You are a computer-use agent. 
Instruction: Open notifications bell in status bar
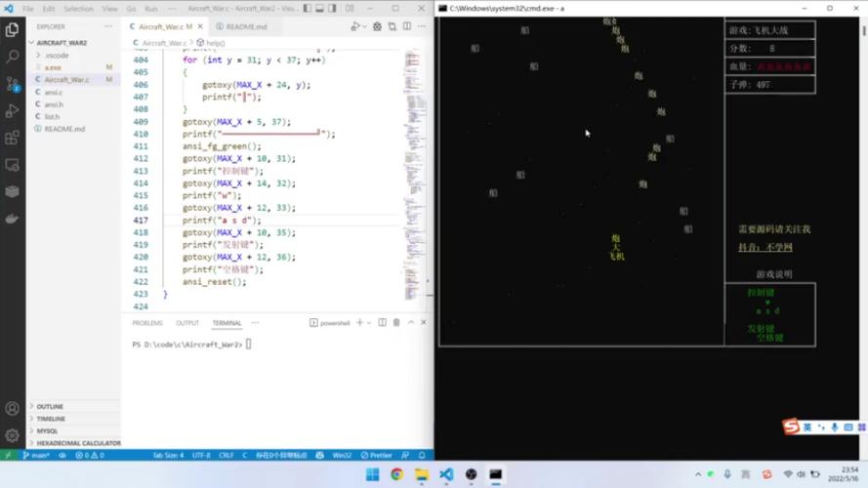[422, 456]
